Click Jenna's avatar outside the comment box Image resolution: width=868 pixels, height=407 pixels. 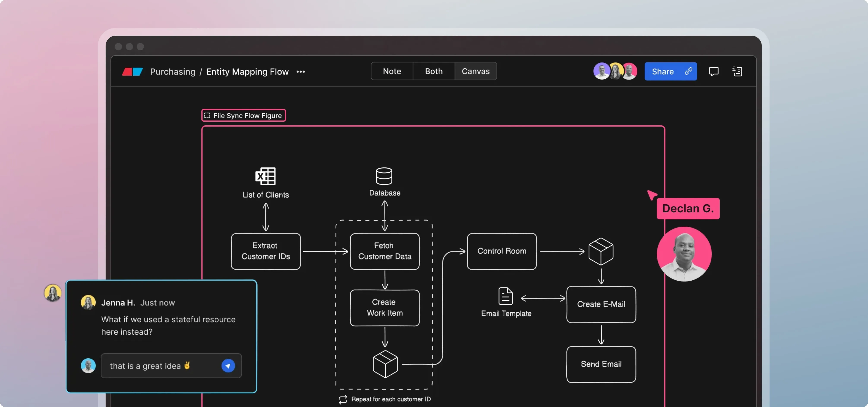point(52,293)
